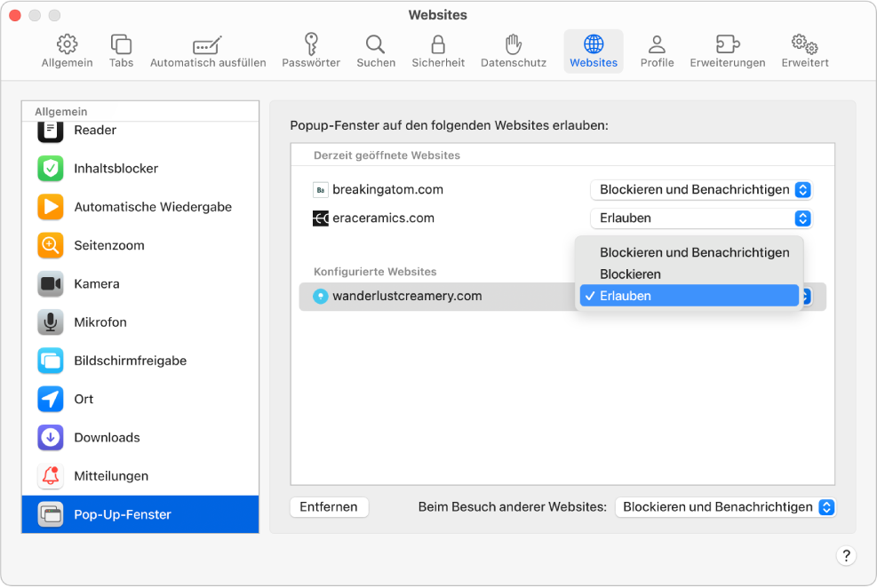Open the Datenschutz hand icon
Viewport: 877px width, 588px height.
point(513,44)
